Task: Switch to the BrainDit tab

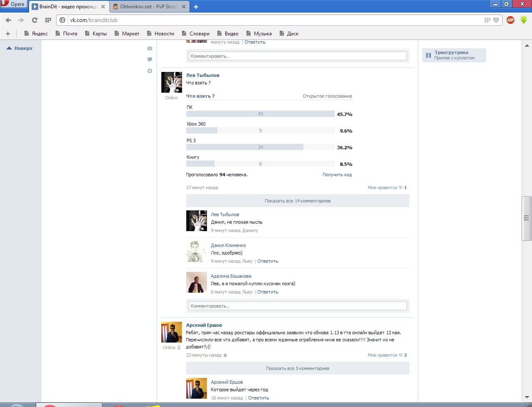Action: pyautogui.click(x=69, y=7)
